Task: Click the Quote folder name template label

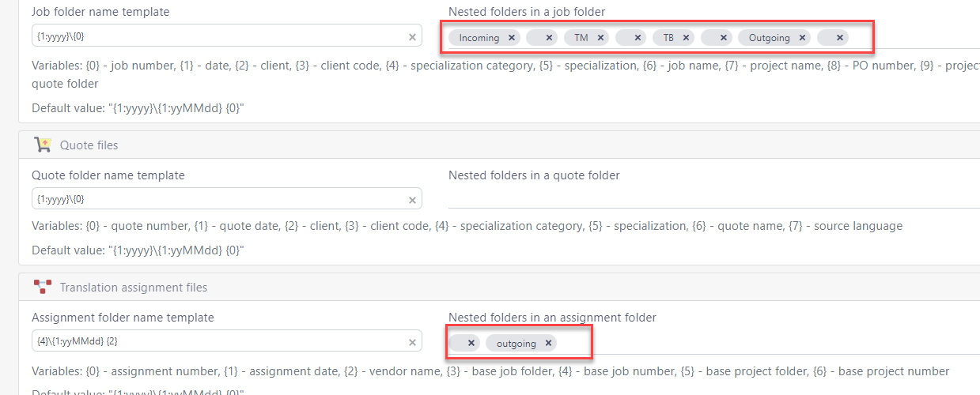Action: 108,175
